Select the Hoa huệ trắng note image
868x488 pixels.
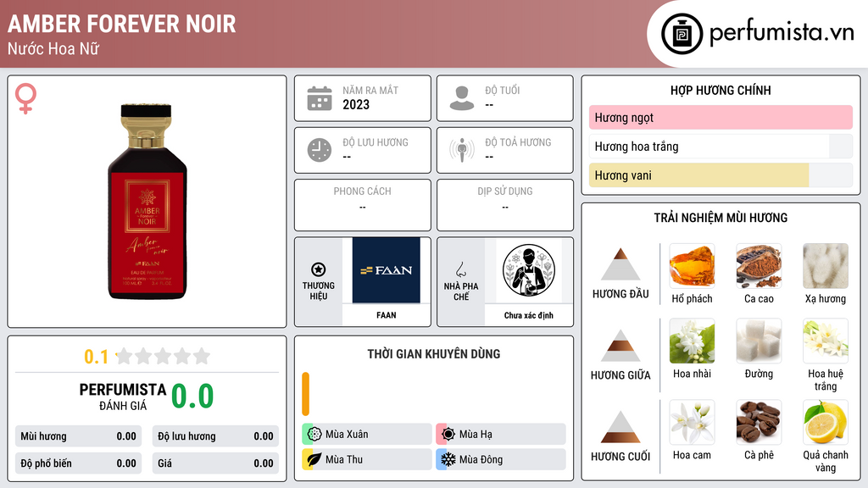click(826, 341)
